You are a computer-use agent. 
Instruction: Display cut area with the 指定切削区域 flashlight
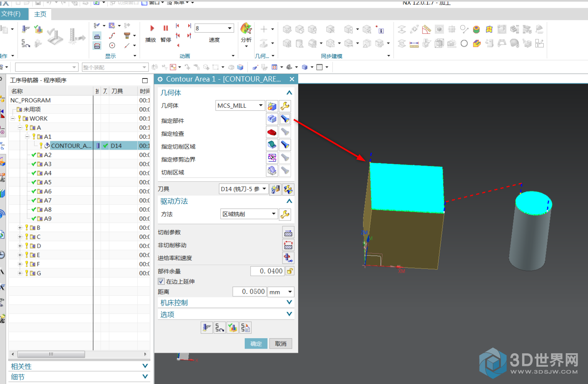tap(285, 145)
